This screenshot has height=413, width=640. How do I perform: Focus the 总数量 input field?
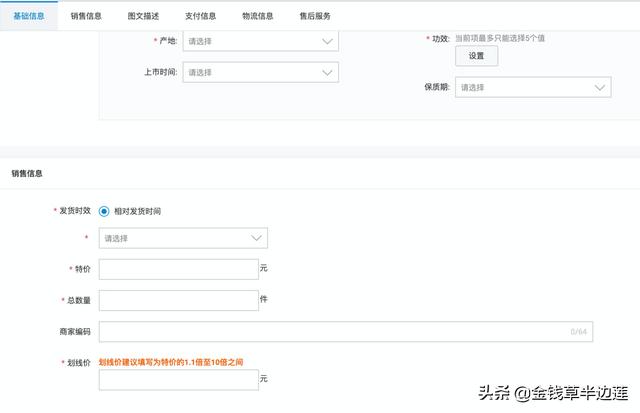tap(179, 300)
